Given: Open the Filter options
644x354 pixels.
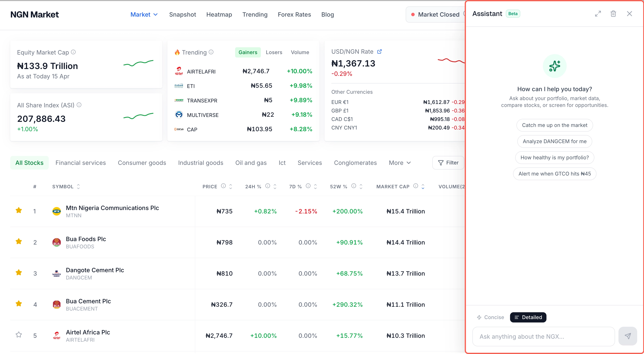Looking at the screenshot, I should click(x=448, y=163).
